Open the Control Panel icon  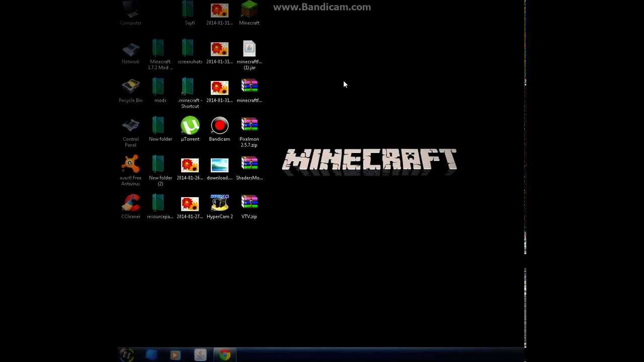click(131, 132)
